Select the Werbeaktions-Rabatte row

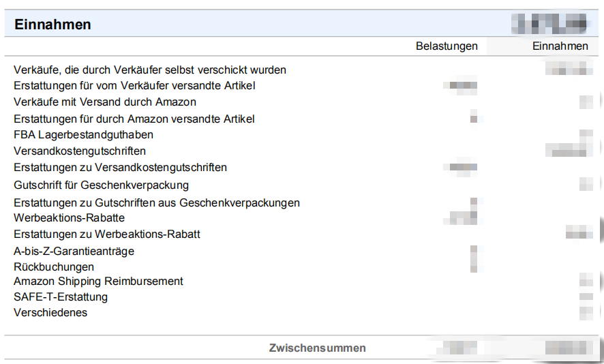point(69,218)
